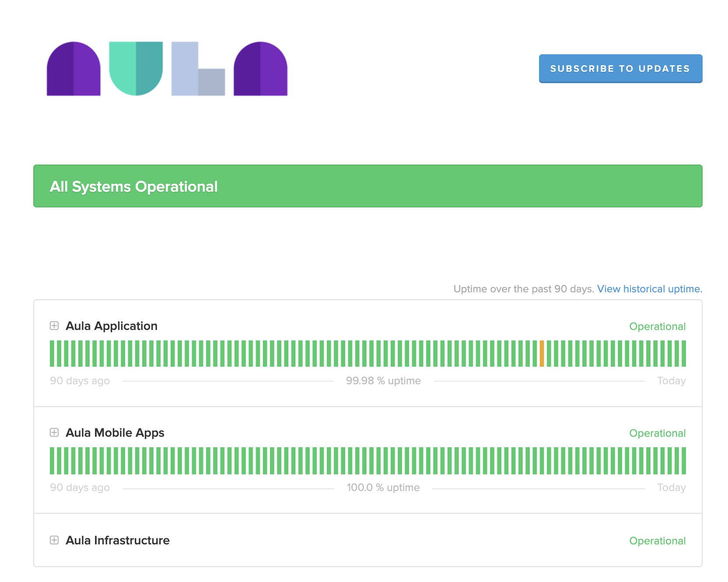Click '90 days ago' under Aula Application
This screenshot has height=582, width=728.
80,381
